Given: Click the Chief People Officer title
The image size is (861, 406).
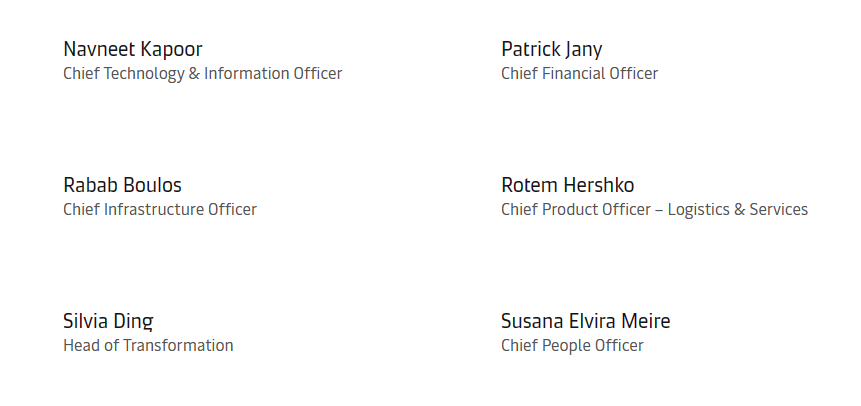Looking at the screenshot, I should tap(572, 345).
